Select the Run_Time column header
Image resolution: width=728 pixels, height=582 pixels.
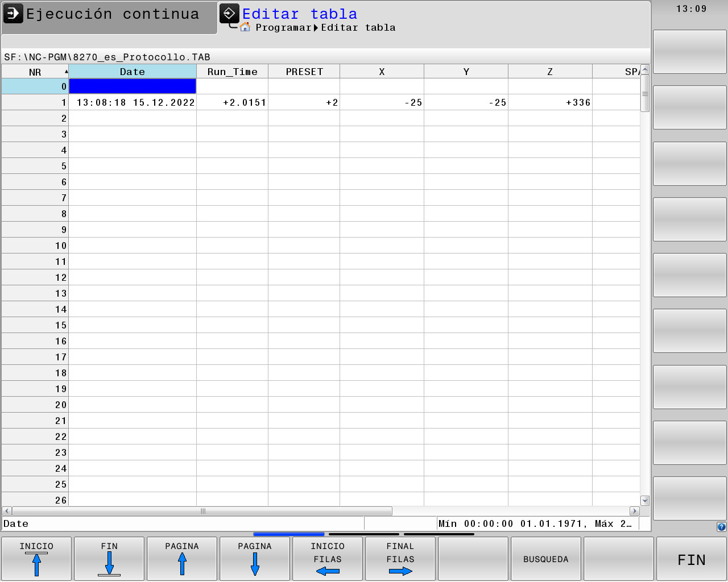tap(233, 72)
